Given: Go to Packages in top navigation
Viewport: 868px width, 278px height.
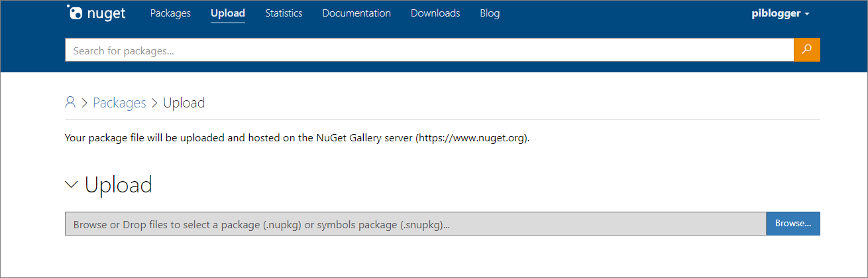Looking at the screenshot, I should coord(170,13).
